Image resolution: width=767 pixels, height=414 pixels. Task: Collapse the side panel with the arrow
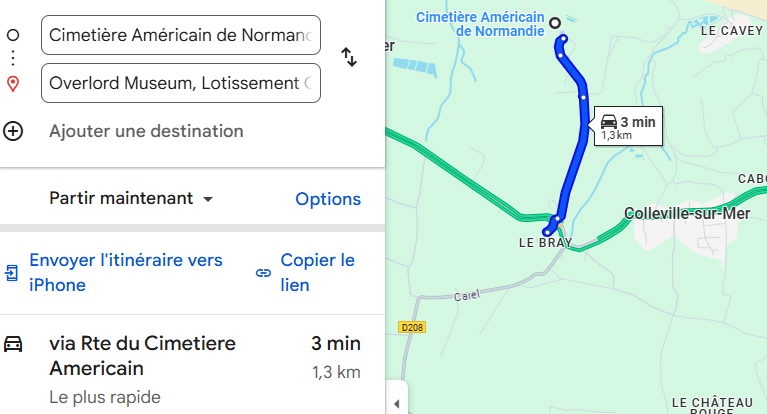pos(397,403)
